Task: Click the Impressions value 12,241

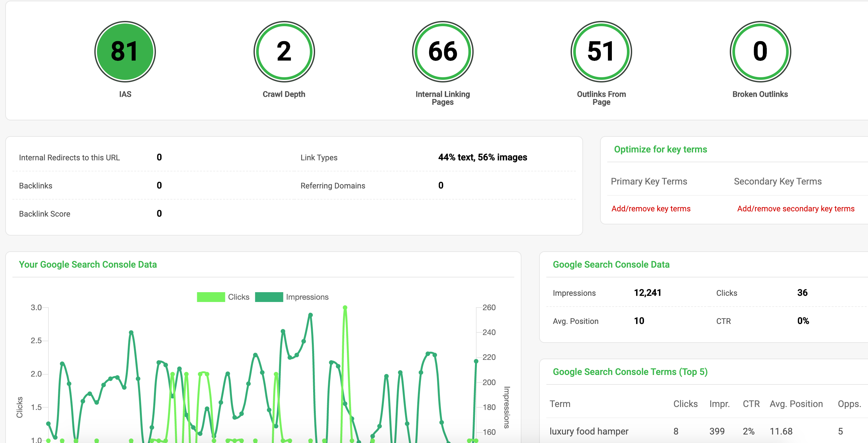Action: tap(647, 292)
